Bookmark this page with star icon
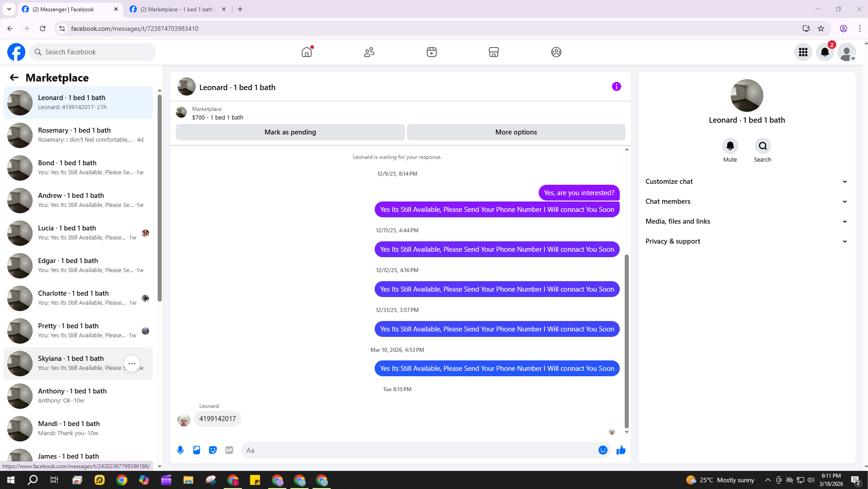The width and height of the screenshot is (868, 489). pos(821,29)
